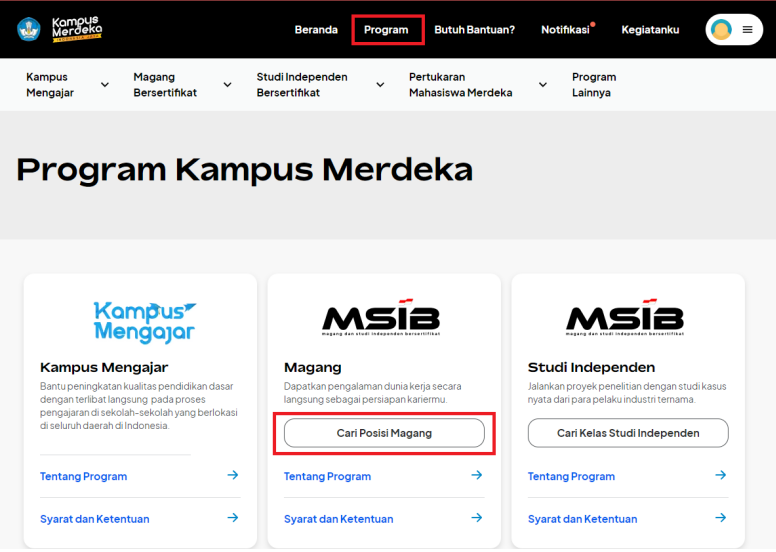
Task: Click arrow beside Kampus Mengajar Syarat dan Ketentuan
Action: [233, 518]
